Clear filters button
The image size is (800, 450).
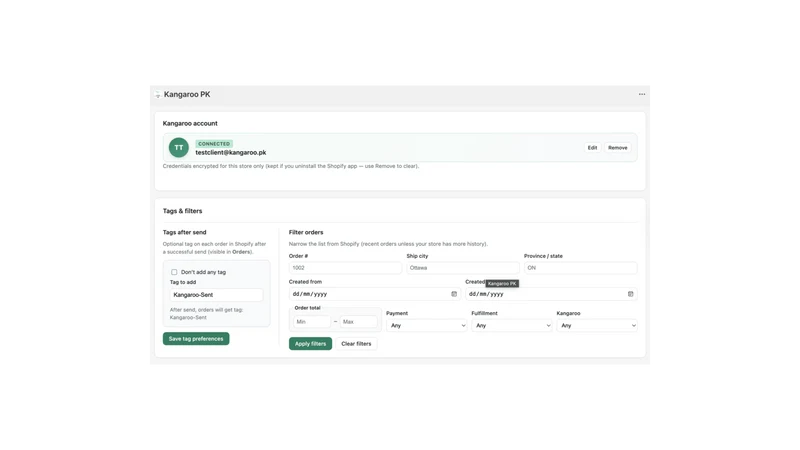(356, 344)
